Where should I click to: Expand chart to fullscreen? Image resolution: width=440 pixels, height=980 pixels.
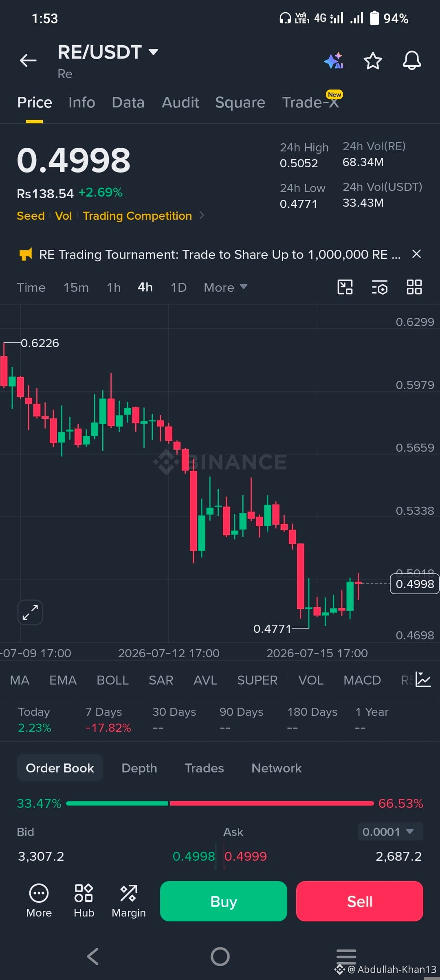[x=30, y=612]
